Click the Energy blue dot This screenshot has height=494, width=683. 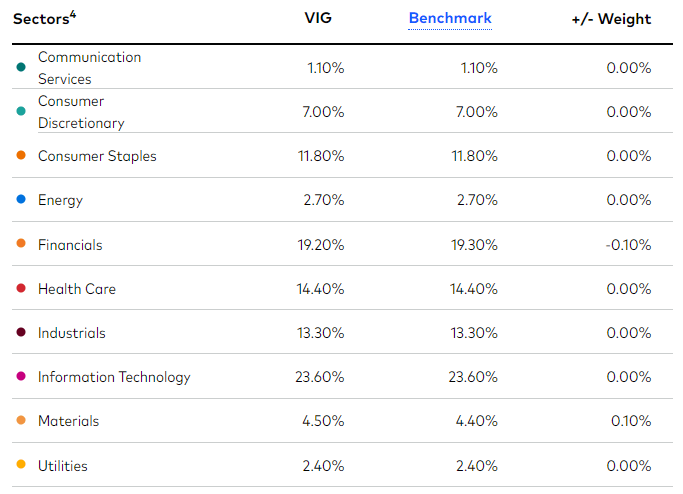(x=21, y=200)
